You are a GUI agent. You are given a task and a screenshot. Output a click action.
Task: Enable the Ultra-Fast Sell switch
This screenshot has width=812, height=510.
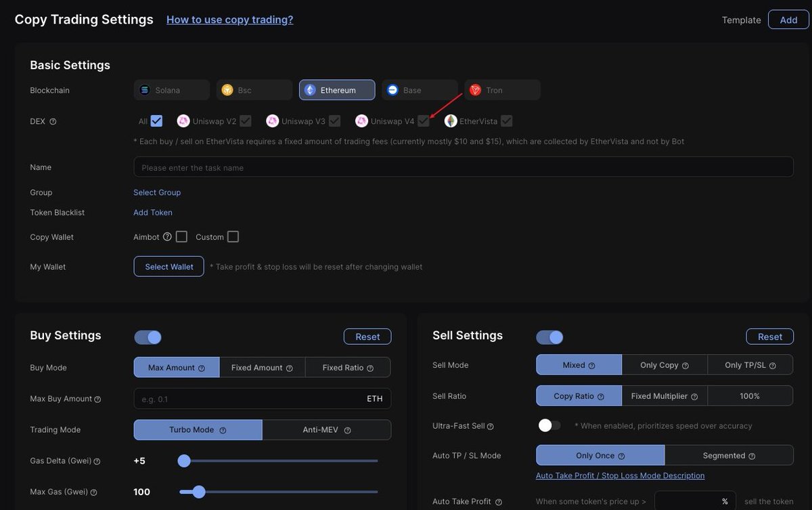coord(549,424)
